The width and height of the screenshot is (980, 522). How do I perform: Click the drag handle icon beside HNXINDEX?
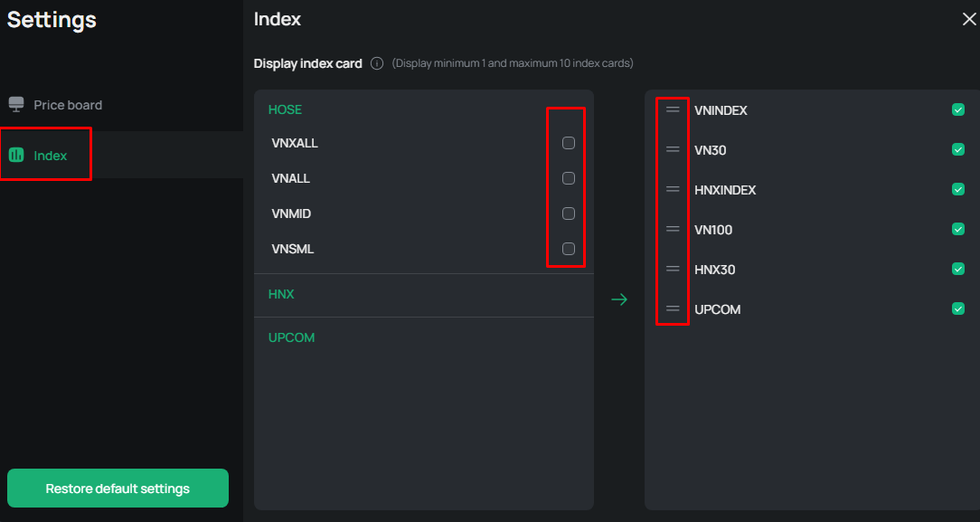673,189
